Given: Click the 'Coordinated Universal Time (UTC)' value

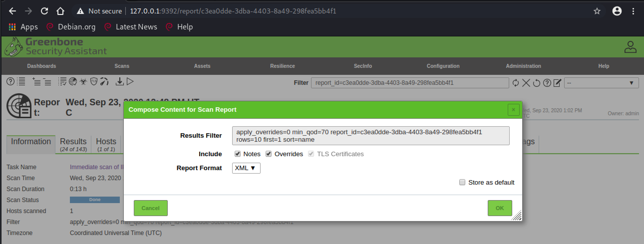Looking at the screenshot, I should tap(116, 233).
